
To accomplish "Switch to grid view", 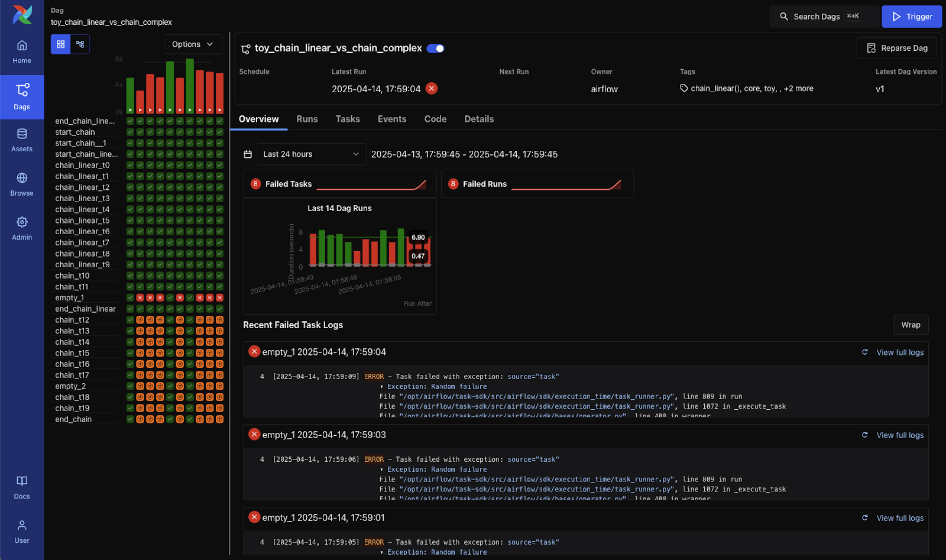I will point(60,44).
